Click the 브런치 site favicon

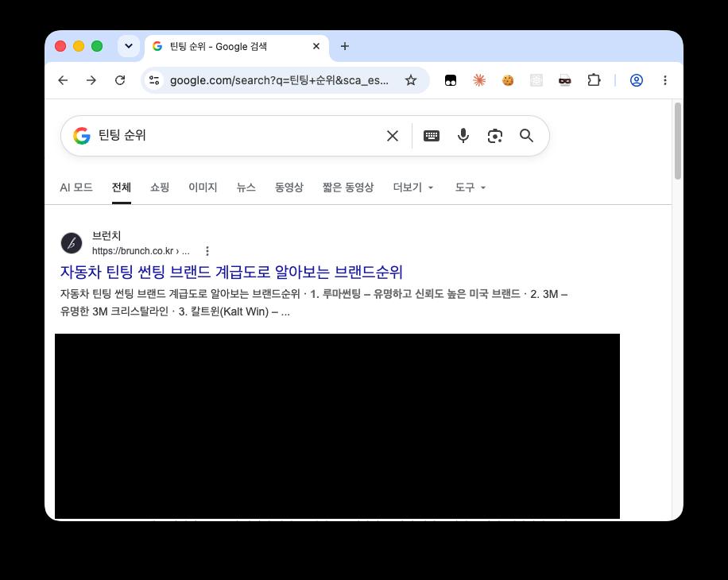72,243
